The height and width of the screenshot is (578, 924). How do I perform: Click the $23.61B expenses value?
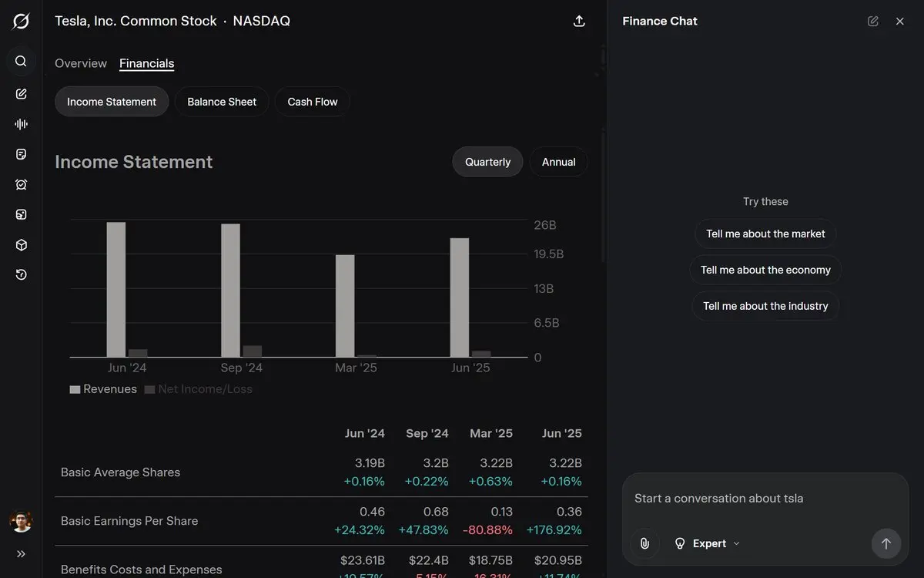pyautogui.click(x=363, y=560)
